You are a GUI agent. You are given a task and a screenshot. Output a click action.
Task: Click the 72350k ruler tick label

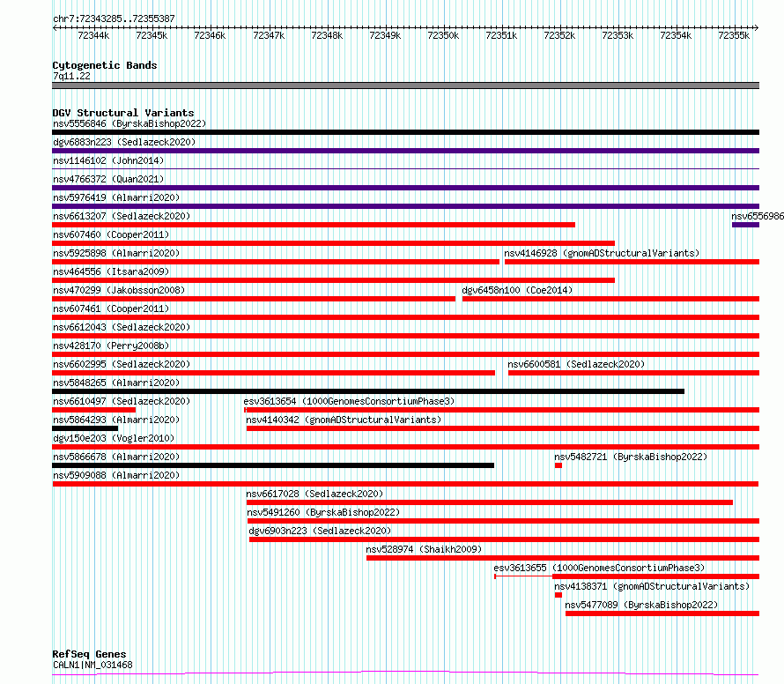click(443, 35)
